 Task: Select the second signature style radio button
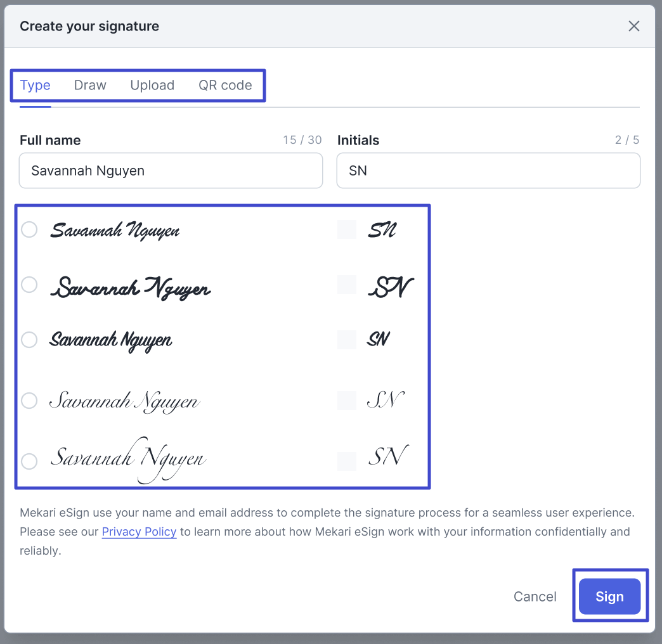click(x=29, y=285)
